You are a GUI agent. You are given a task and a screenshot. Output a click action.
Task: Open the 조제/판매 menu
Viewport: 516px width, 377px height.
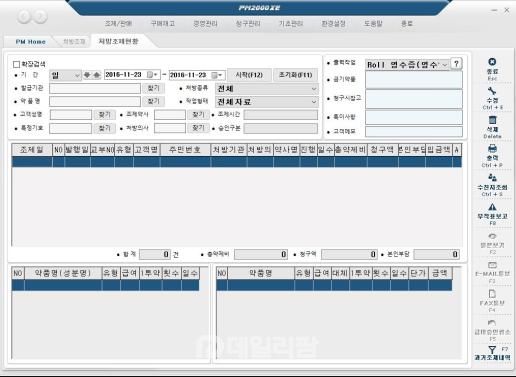click(119, 24)
